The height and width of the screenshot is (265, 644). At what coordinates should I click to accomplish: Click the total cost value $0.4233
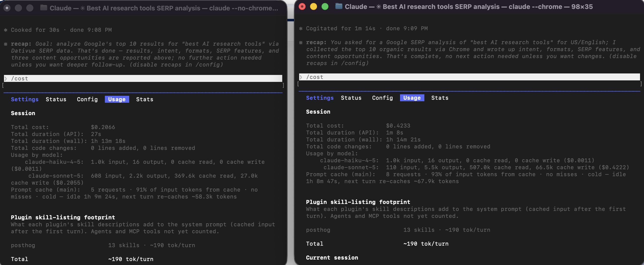coord(398,126)
